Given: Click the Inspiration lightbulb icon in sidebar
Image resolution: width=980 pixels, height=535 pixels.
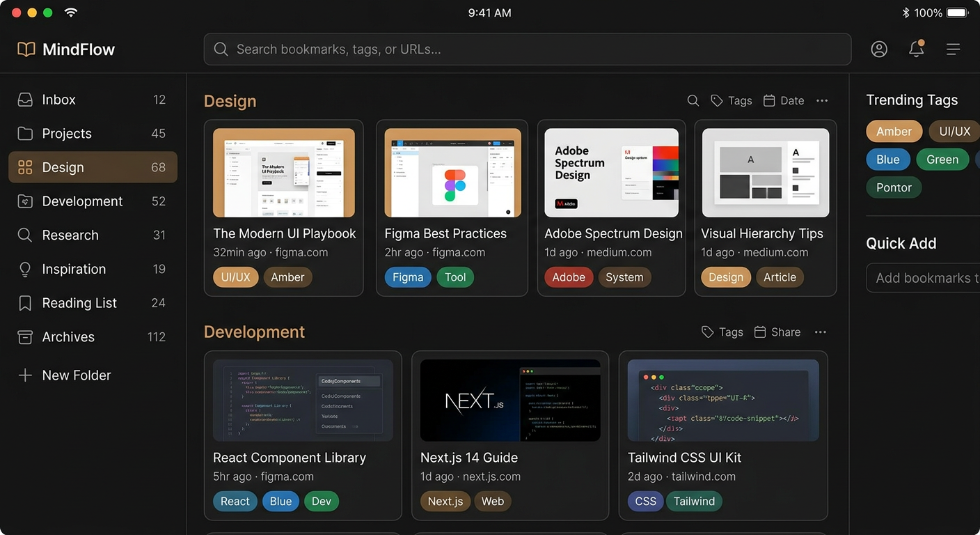Looking at the screenshot, I should 25,269.
